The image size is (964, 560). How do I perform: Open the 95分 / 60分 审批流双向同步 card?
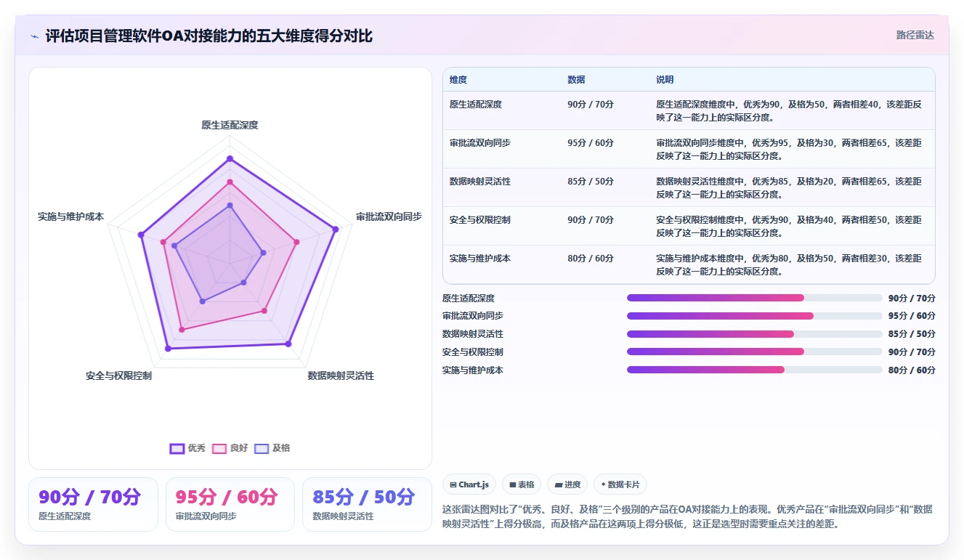tap(230, 504)
